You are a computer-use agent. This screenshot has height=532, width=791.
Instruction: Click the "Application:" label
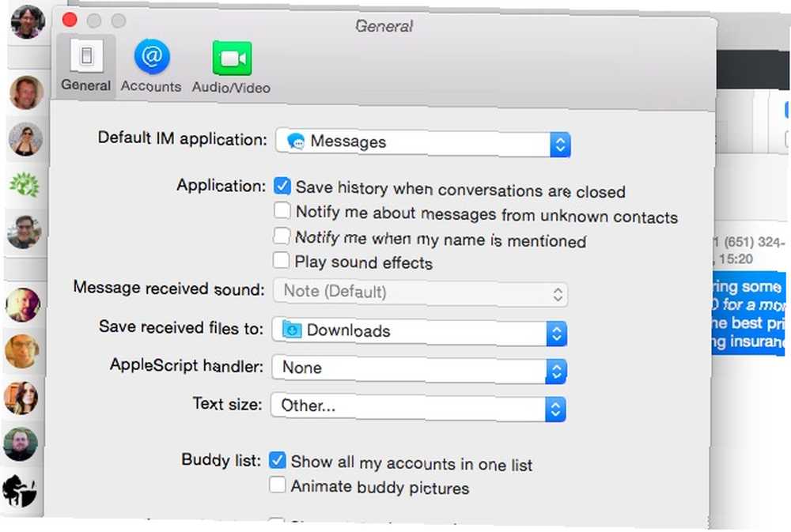tap(221, 186)
